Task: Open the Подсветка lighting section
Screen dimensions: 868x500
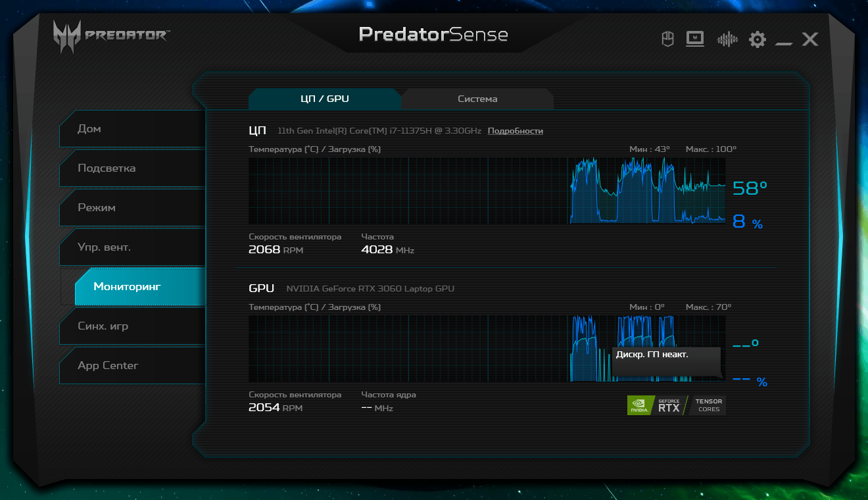Action: click(132, 168)
